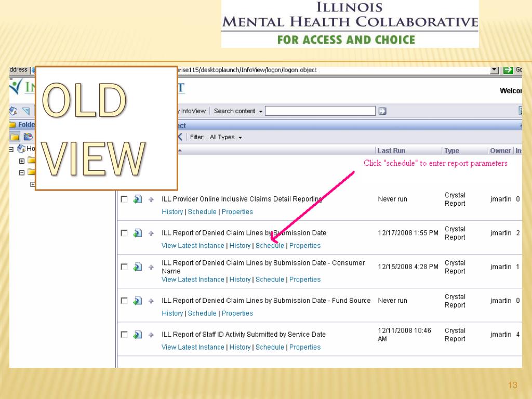Viewport: 532px width, 399px height.
Task: Collapse the Home root tree node
Action: tap(11, 149)
